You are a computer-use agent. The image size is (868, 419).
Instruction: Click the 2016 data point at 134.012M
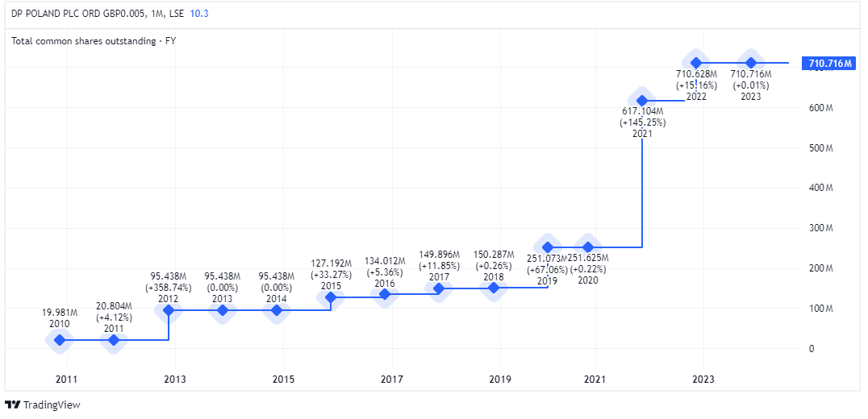tap(385, 294)
